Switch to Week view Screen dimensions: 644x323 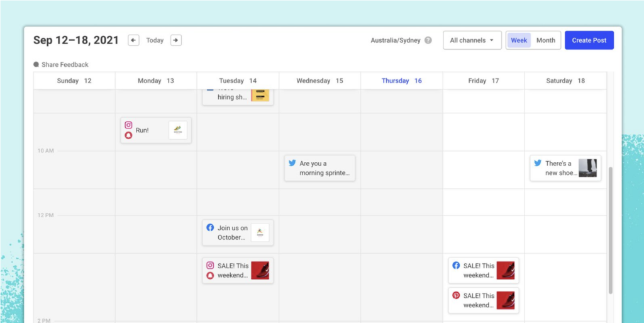tap(519, 40)
